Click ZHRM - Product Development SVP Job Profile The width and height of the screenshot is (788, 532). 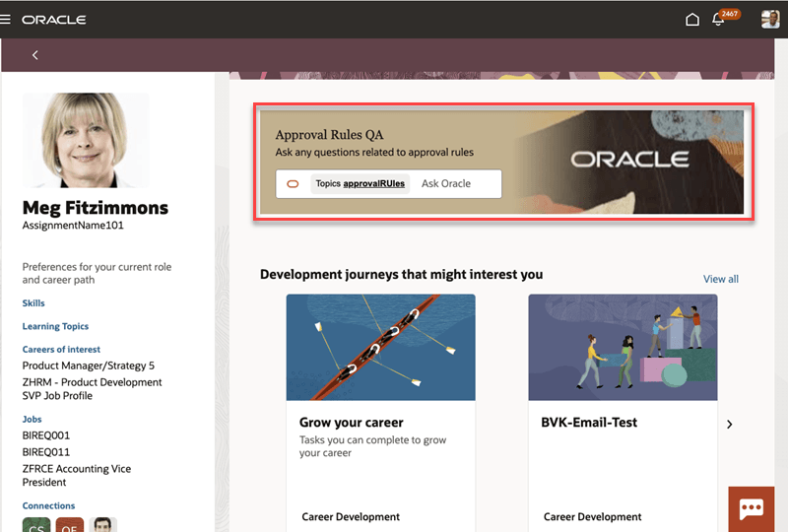click(92, 389)
